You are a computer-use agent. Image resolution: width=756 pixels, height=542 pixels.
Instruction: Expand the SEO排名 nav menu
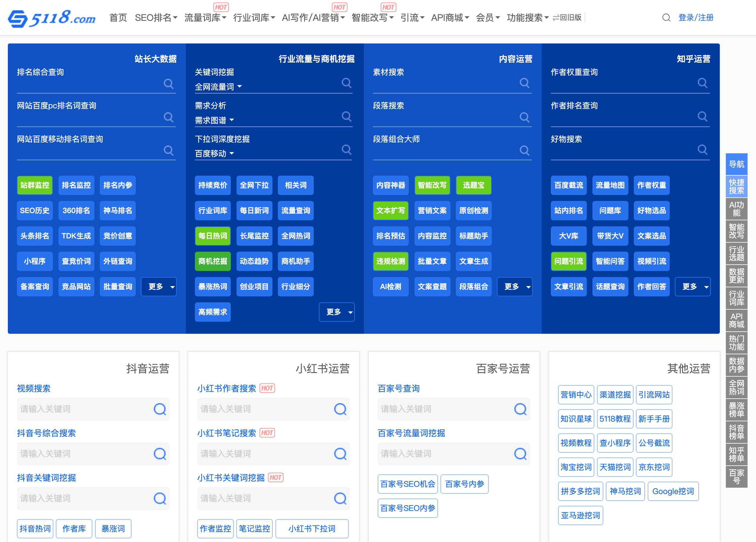156,18
